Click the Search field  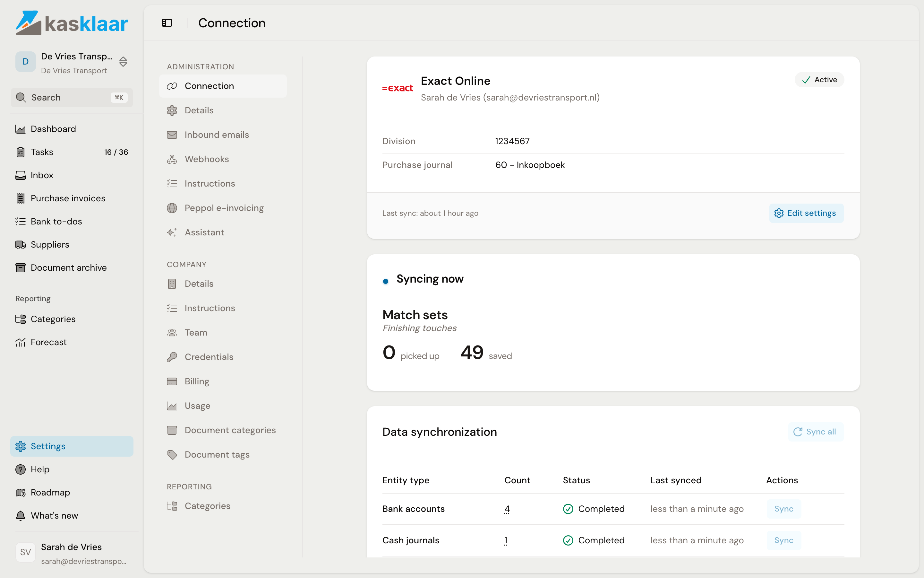pos(72,98)
